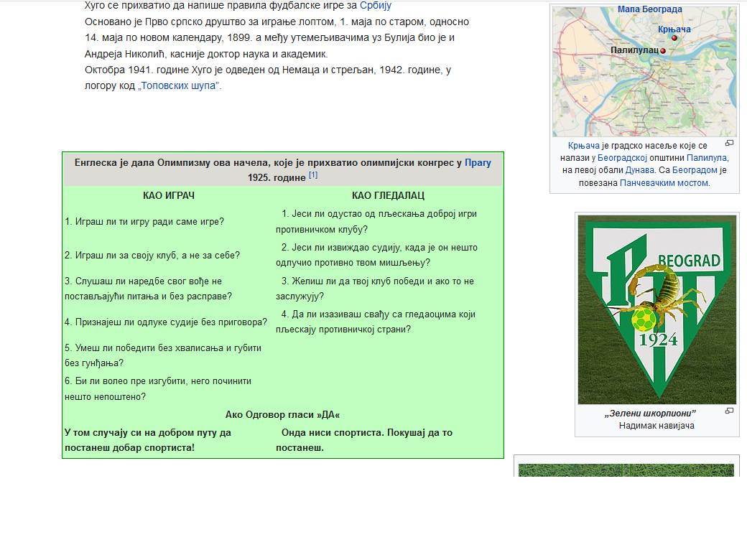747x560 pixels.
Task: Follow the Београдској link in the caption
Action: click(622, 158)
